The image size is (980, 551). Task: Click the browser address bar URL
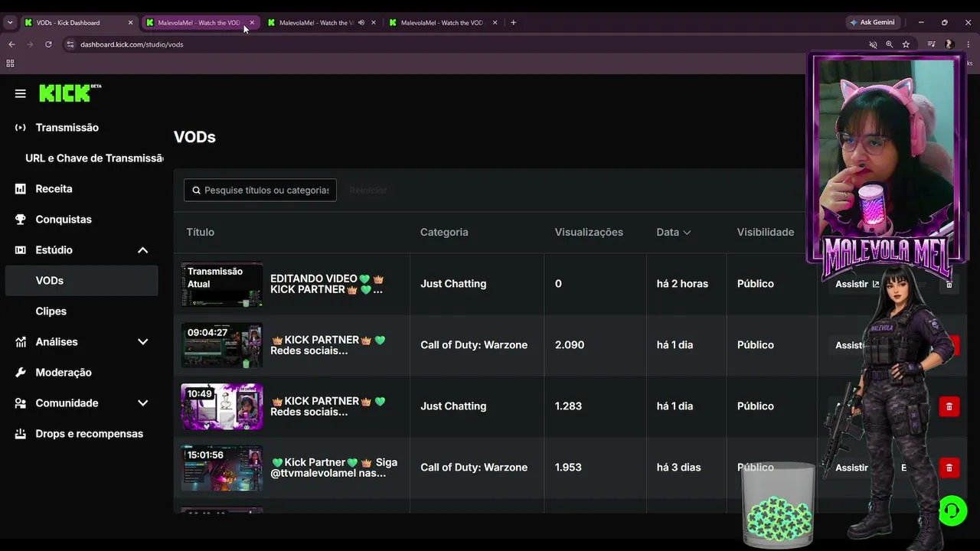[x=132, y=44]
